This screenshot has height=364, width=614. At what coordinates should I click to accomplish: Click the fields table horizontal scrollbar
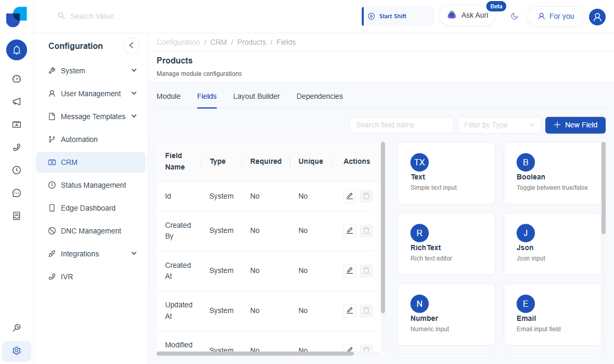click(255, 354)
